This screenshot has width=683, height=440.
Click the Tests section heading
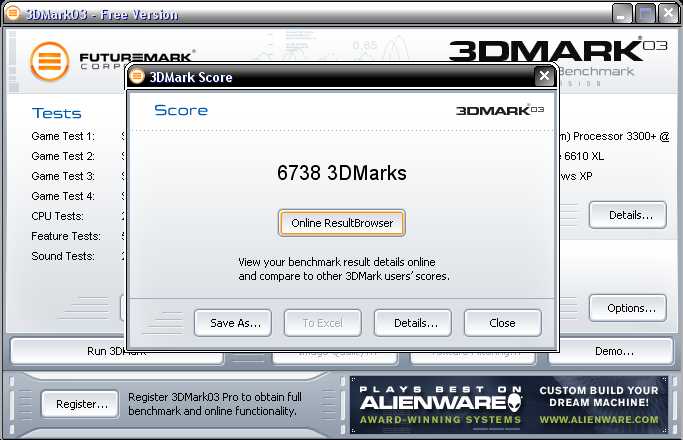click(57, 113)
